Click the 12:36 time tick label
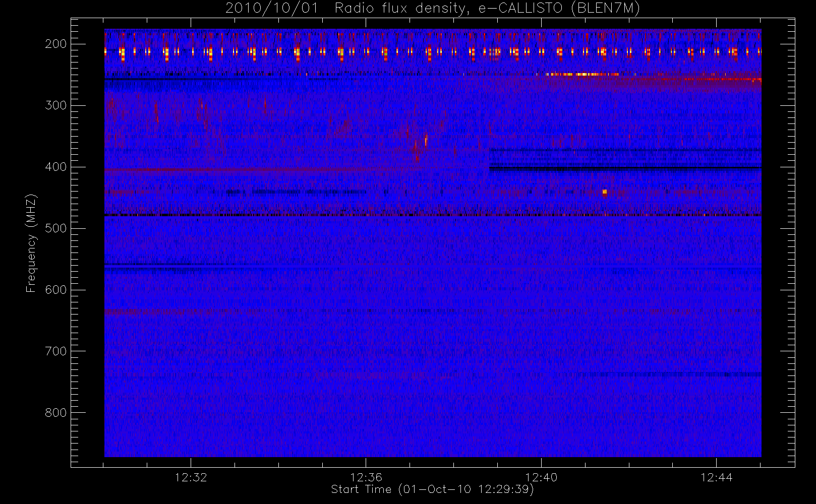 pyautogui.click(x=366, y=477)
